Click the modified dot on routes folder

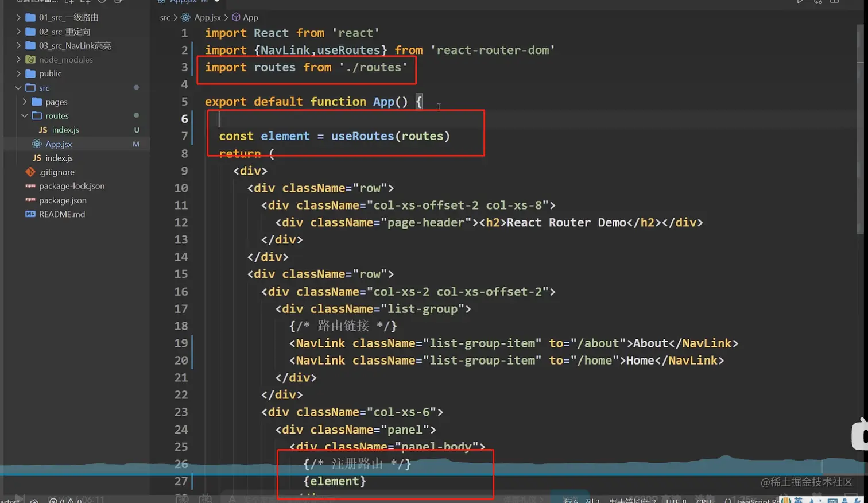136,115
